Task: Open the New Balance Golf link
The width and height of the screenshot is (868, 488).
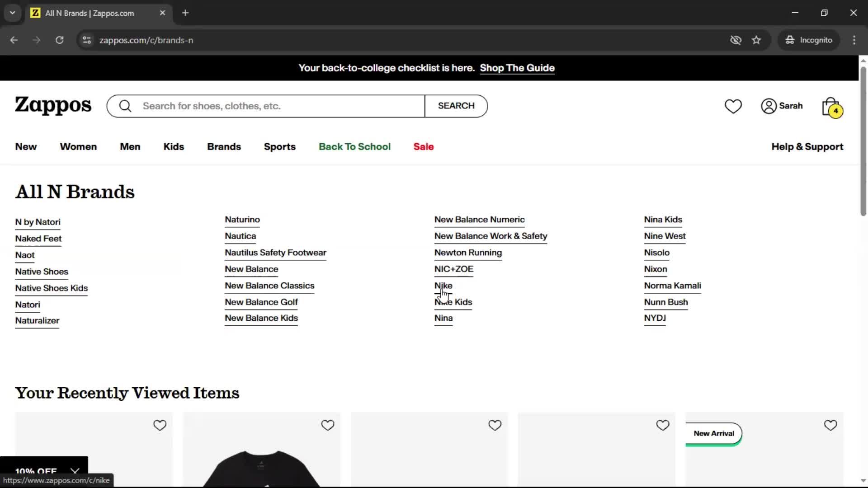Action: coord(261,302)
